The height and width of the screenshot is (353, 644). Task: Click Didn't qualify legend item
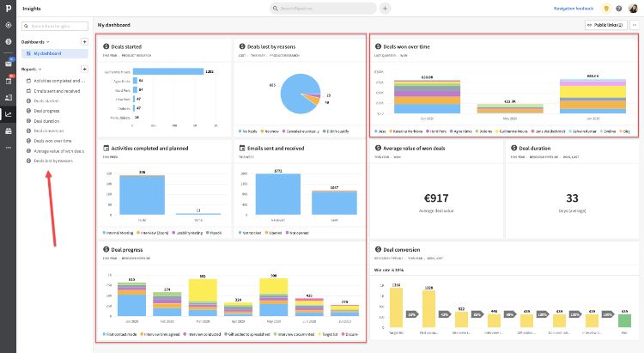[336, 131]
